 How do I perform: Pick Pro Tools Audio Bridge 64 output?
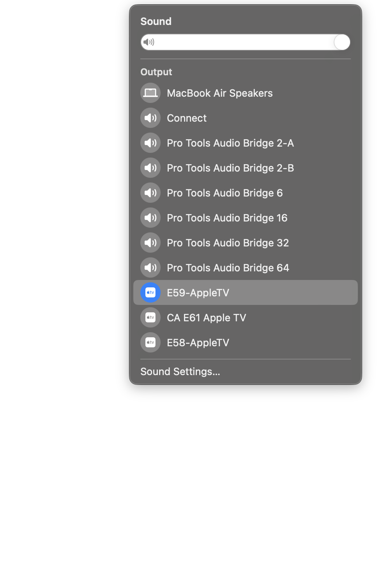(x=246, y=267)
